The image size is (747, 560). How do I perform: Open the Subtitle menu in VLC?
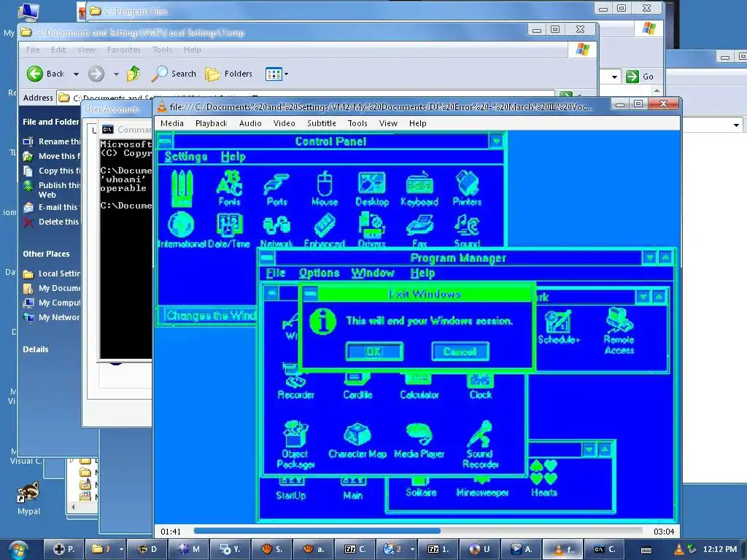pos(322,123)
